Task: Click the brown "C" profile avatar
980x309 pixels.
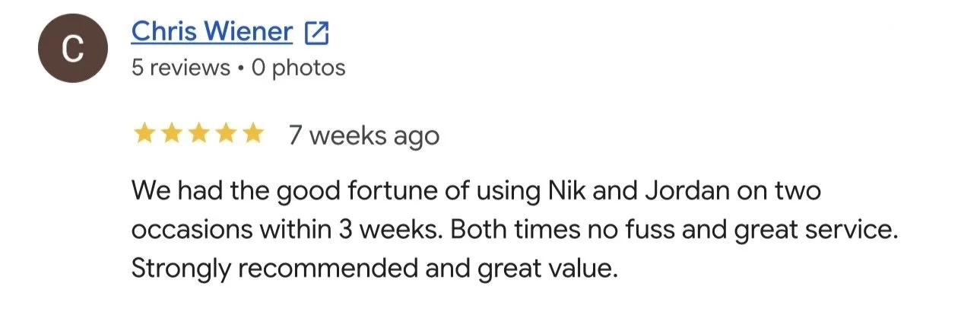Action: [x=72, y=50]
